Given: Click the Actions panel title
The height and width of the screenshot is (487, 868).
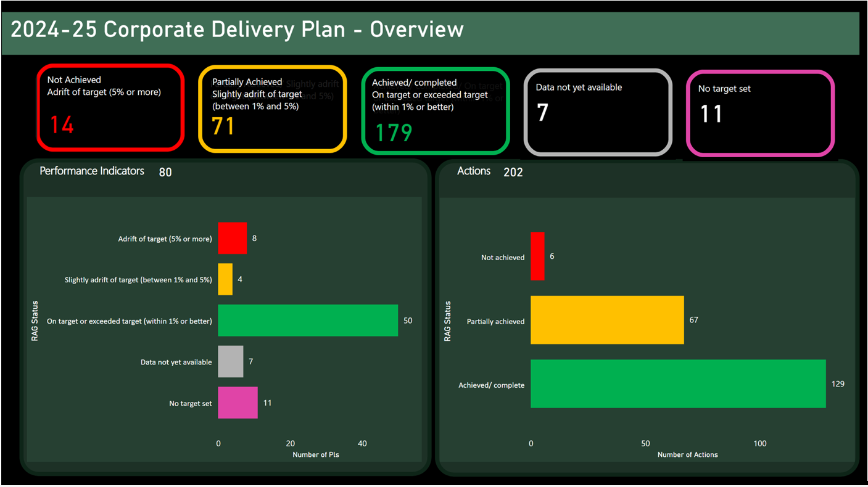Looking at the screenshot, I should pyautogui.click(x=474, y=171).
